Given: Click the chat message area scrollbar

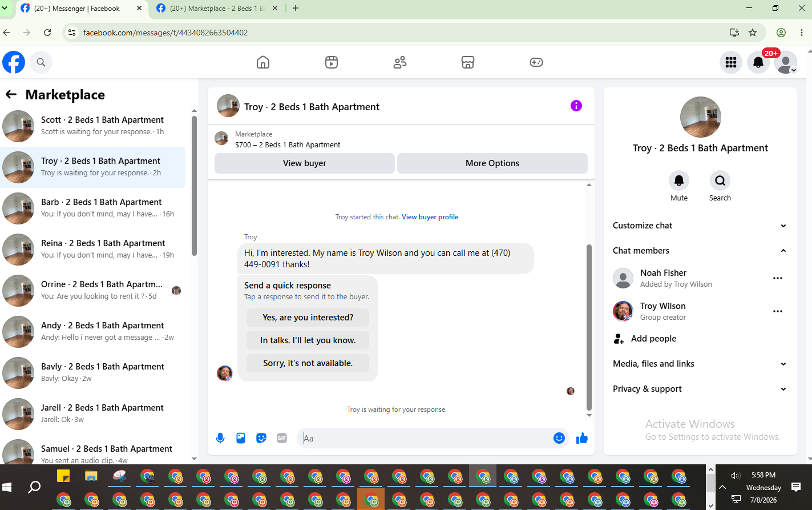Looking at the screenshot, I should click(x=589, y=327).
